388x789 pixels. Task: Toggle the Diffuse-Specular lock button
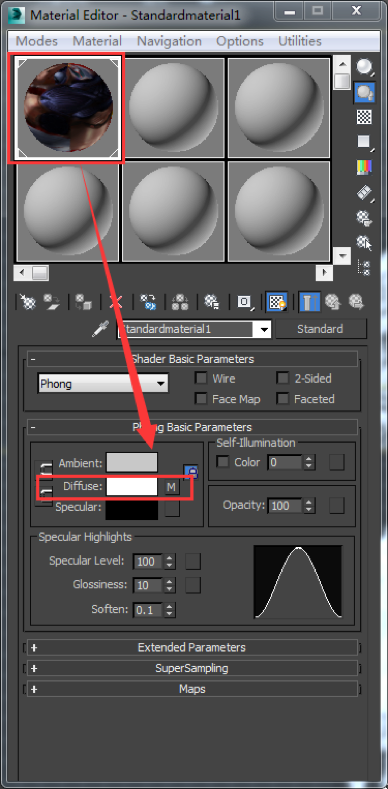44,496
